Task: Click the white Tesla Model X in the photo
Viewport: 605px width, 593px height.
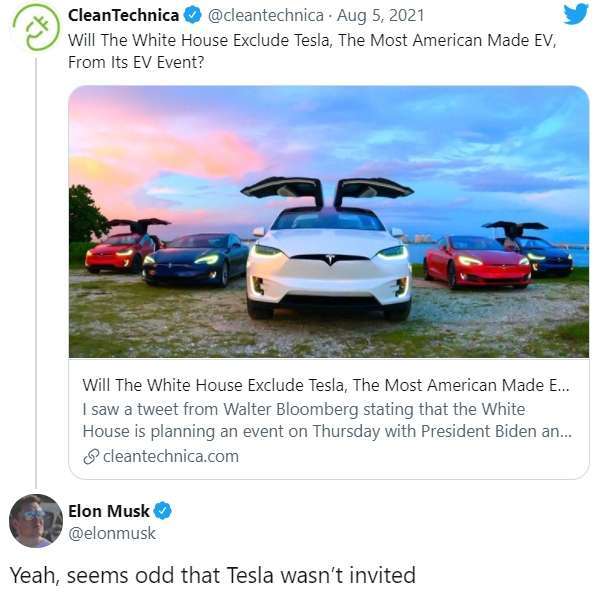Action: click(328, 255)
